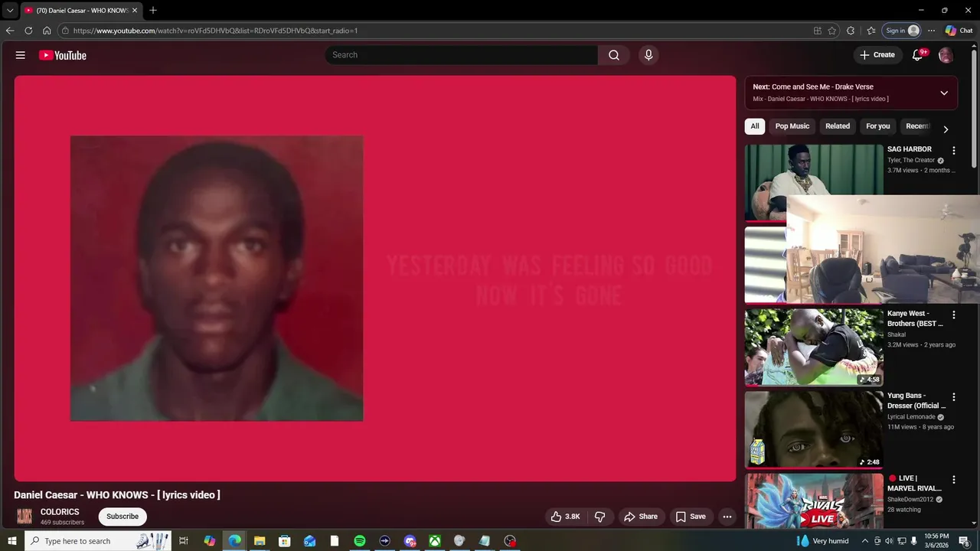980x551 pixels.
Task: Open Copilot Chat in the browser
Action: pos(959,31)
